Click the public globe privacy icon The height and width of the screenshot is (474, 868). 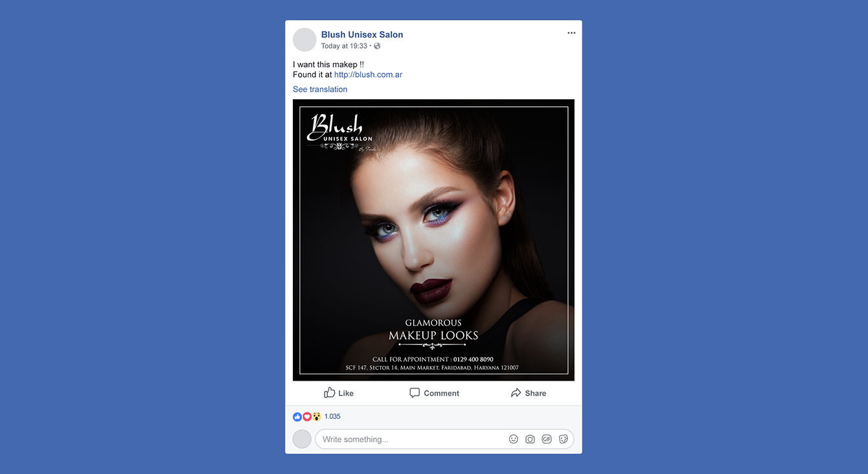(377, 46)
